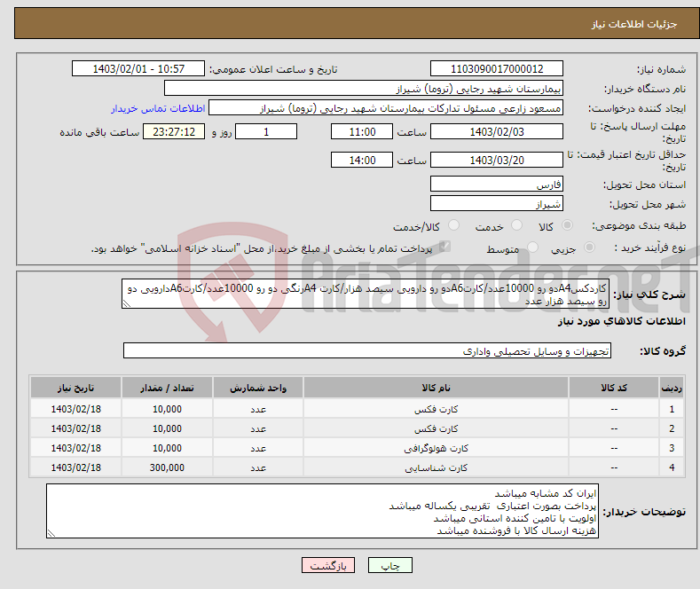
Task: Click the announcement date field 1403/02/01 - 10:57
Action: [x=138, y=68]
